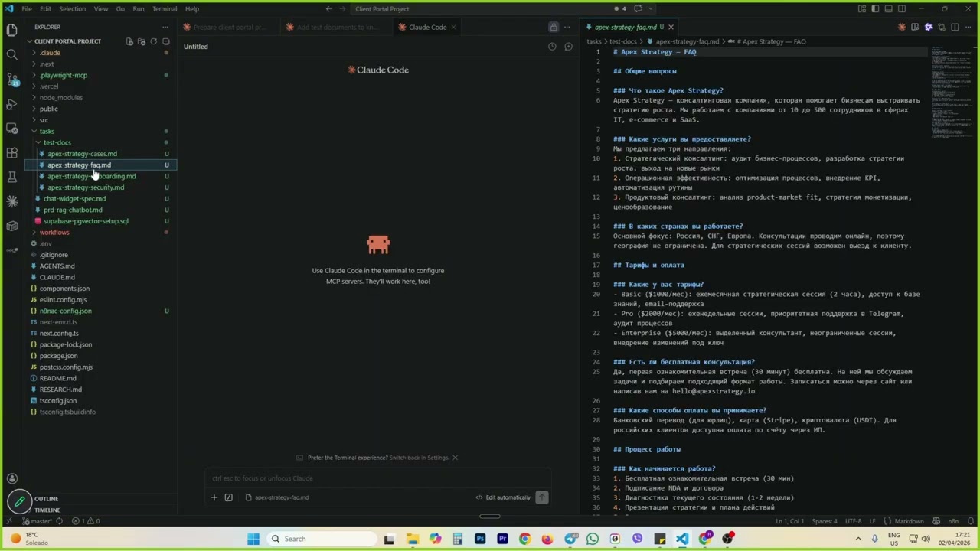The width and height of the screenshot is (980, 551).
Task: Open Windows Start menu
Action: [253, 539]
